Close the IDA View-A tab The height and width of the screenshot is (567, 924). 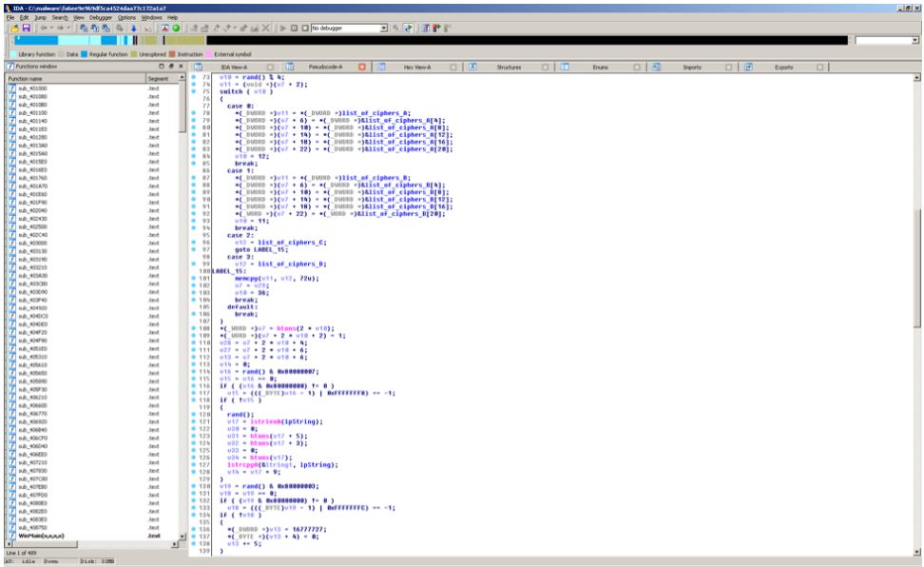click(x=271, y=67)
